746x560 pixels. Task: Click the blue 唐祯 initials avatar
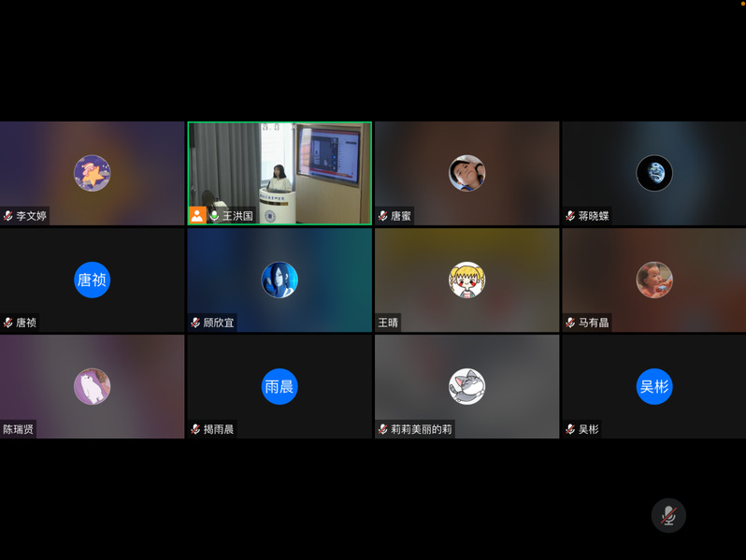(x=93, y=280)
